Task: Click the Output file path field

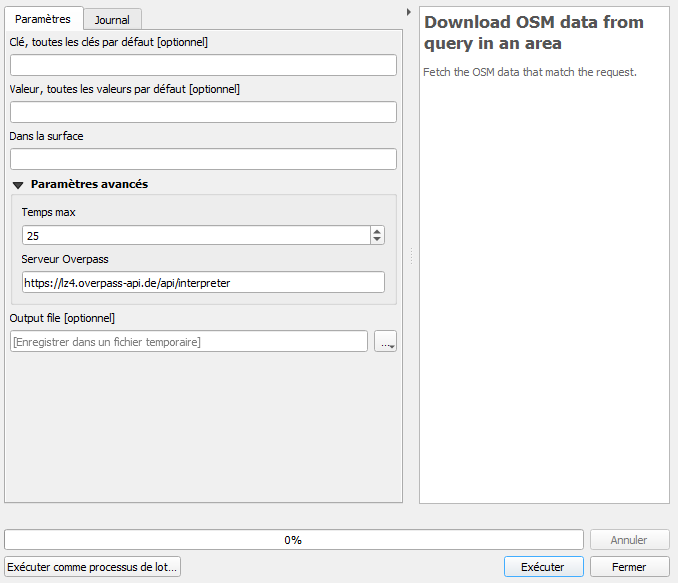Action: click(x=189, y=342)
